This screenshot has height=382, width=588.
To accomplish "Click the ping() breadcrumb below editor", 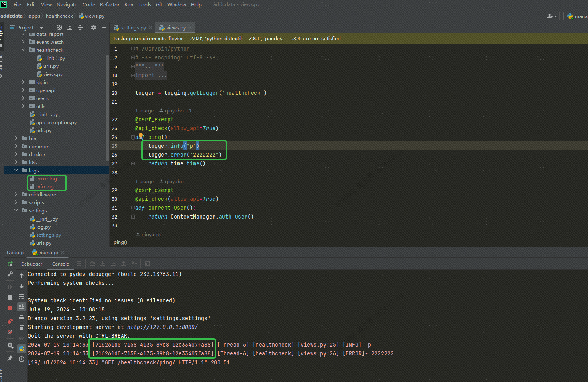I will coord(120,242).
